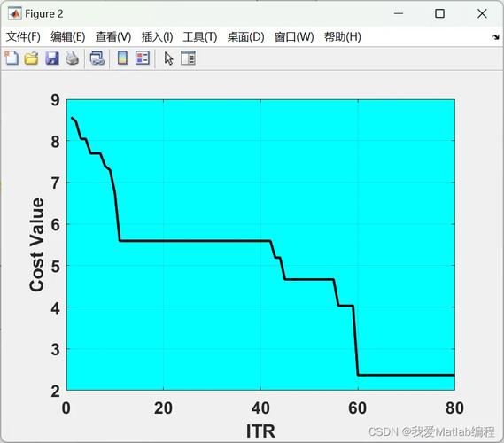Click the dock figure arrow at menu bar right

pos(496,37)
